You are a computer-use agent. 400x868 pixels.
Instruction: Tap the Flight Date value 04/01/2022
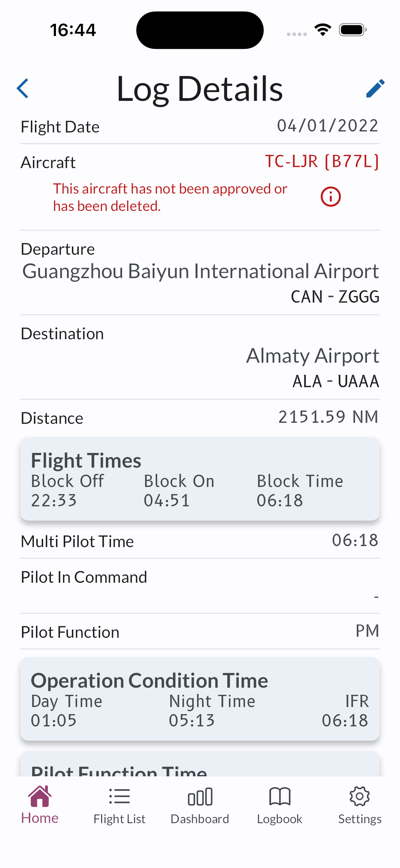click(x=327, y=126)
